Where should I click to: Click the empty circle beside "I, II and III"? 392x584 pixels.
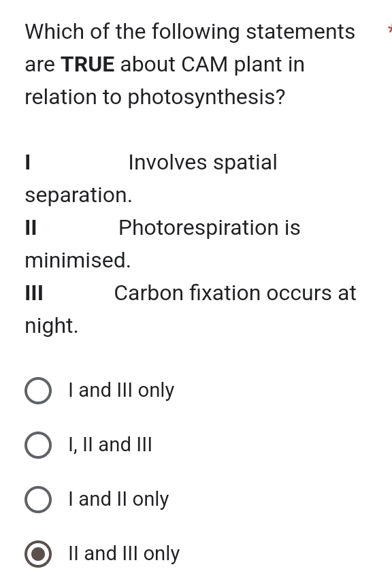38,444
